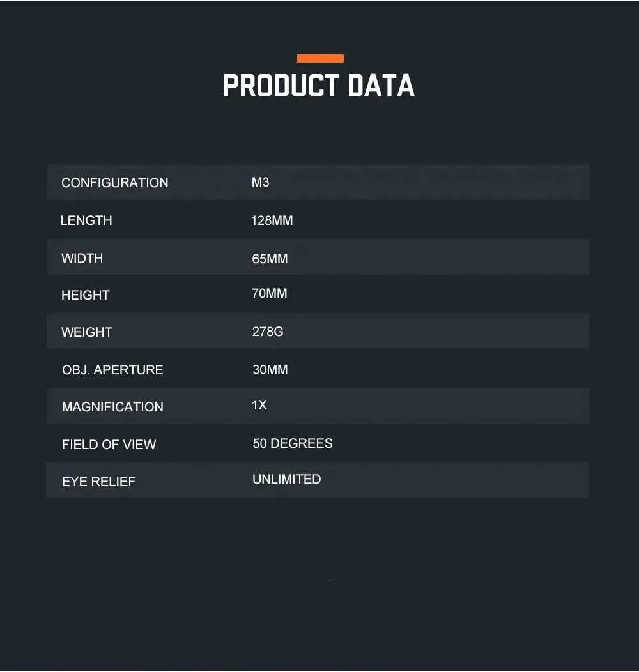Click the 30MM aperture value
The height and width of the screenshot is (672, 639).
click(x=270, y=369)
